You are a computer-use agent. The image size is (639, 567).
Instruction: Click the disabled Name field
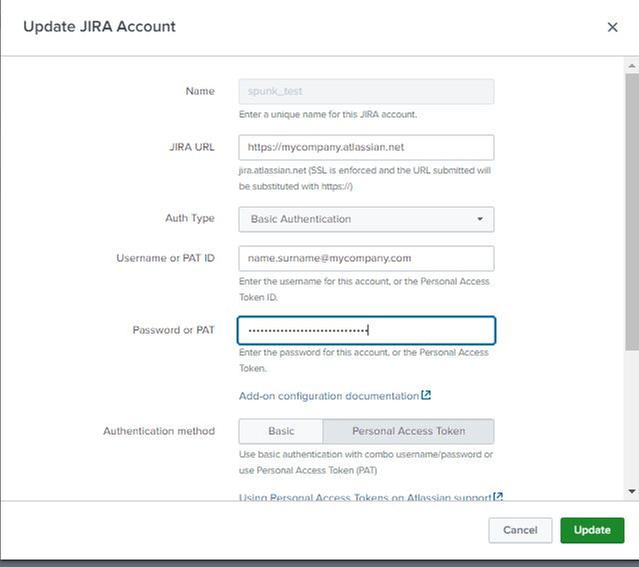click(x=366, y=91)
